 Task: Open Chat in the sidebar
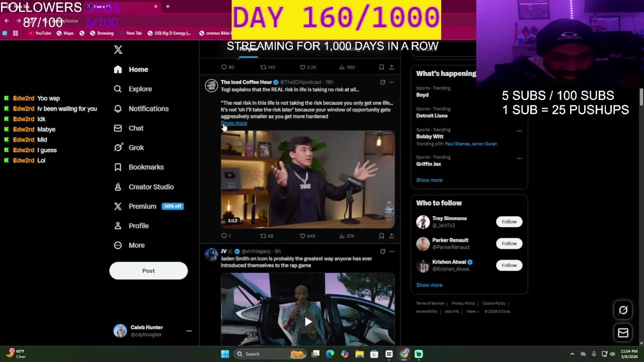129,128
